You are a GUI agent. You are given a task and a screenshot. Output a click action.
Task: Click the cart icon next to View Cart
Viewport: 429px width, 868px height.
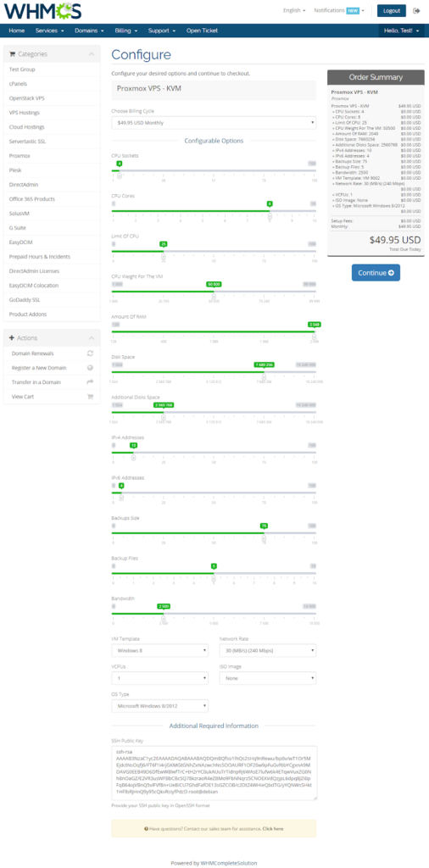90,397
